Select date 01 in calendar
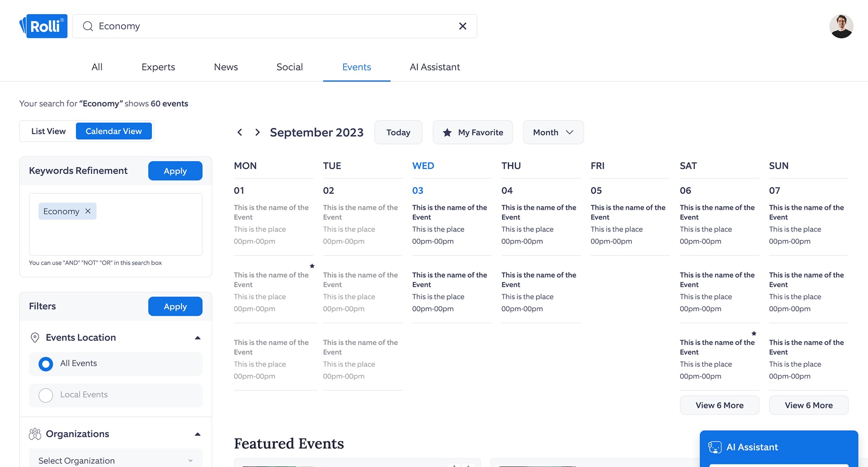 click(239, 190)
